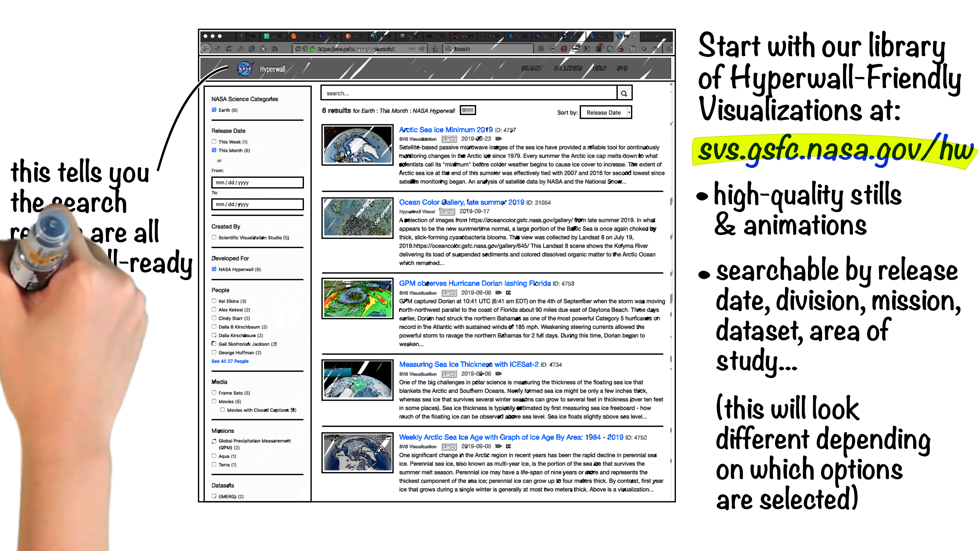The image size is (980, 551).
Task: Click the Clear filters button
Action: click(468, 111)
